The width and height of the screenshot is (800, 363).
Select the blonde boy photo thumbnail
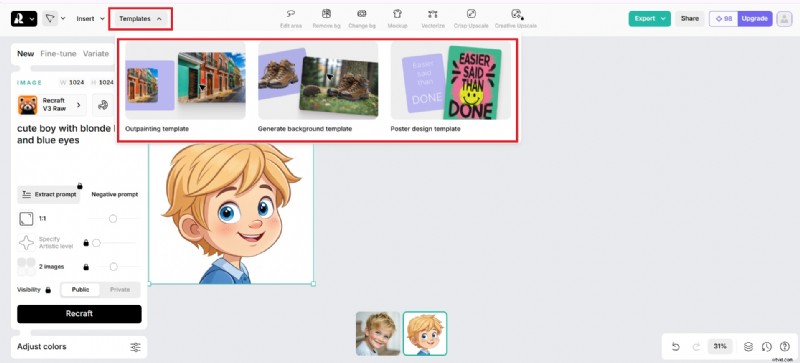[378, 333]
